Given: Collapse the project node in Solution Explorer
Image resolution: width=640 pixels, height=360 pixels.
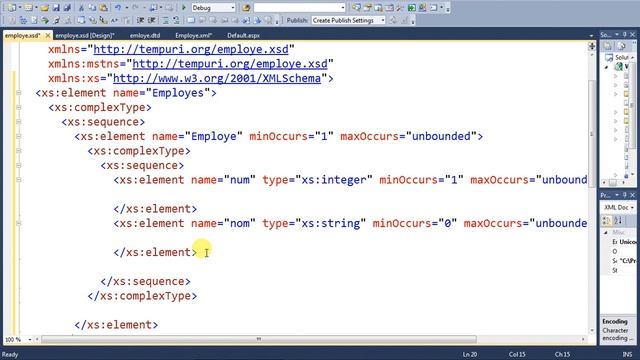Looking at the screenshot, I should [x=607, y=67].
